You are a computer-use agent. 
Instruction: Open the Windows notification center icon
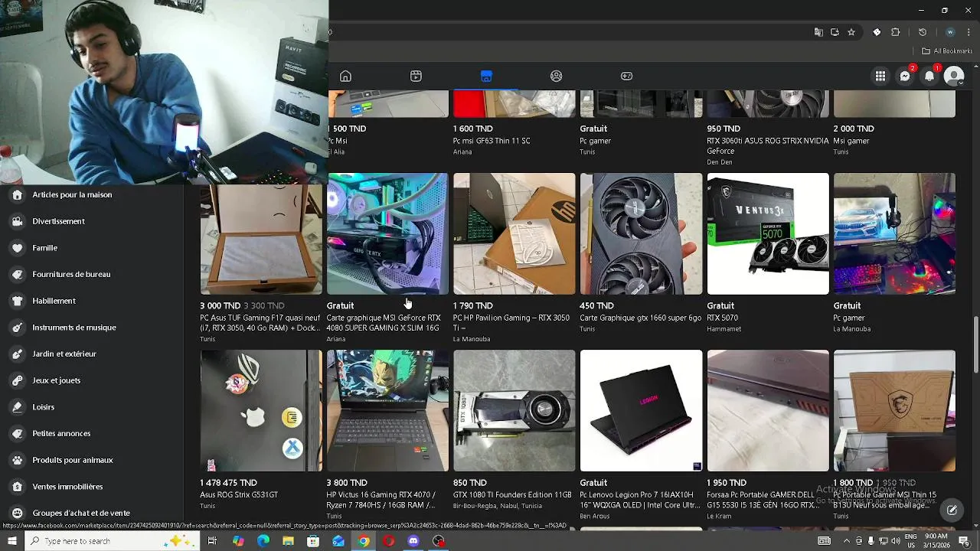click(x=964, y=541)
